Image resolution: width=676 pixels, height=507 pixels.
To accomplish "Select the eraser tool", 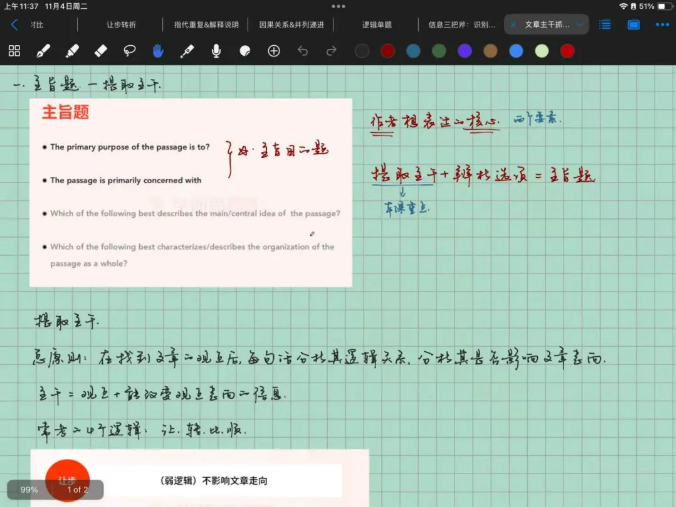I will click(x=101, y=50).
